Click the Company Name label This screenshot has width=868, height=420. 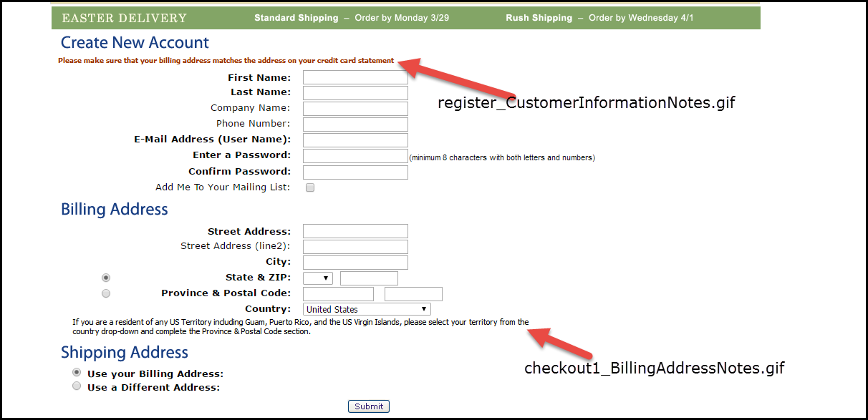(x=251, y=108)
